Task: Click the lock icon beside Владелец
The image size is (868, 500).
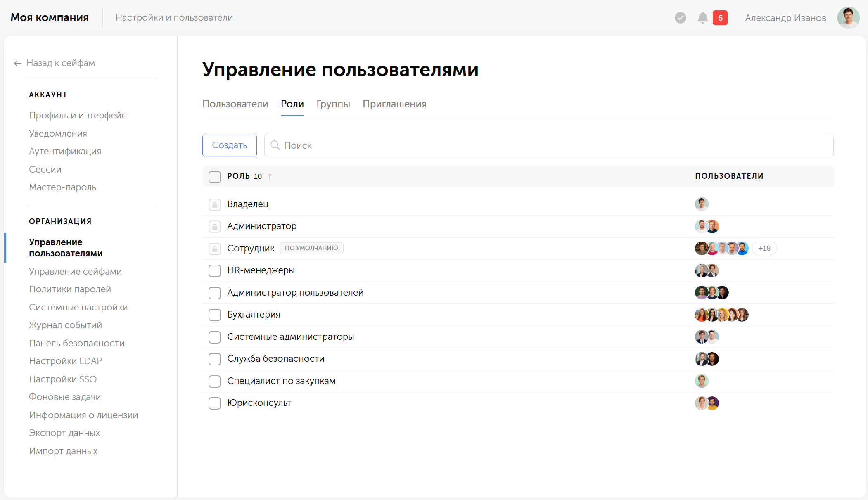Action: [215, 204]
